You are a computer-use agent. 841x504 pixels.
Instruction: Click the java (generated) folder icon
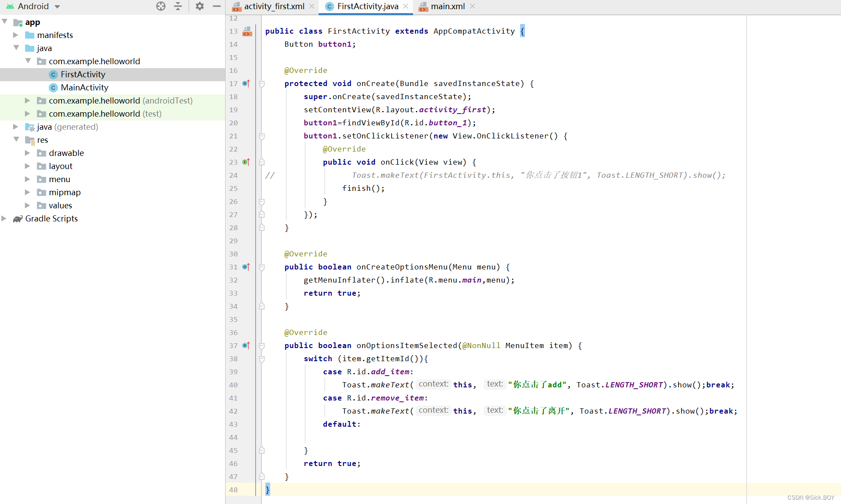click(30, 127)
